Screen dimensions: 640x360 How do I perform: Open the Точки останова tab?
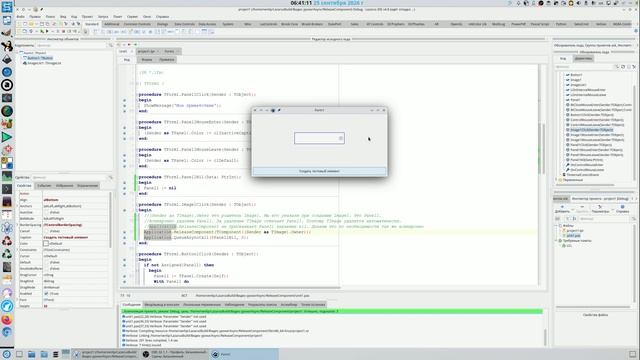click(x=313, y=304)
